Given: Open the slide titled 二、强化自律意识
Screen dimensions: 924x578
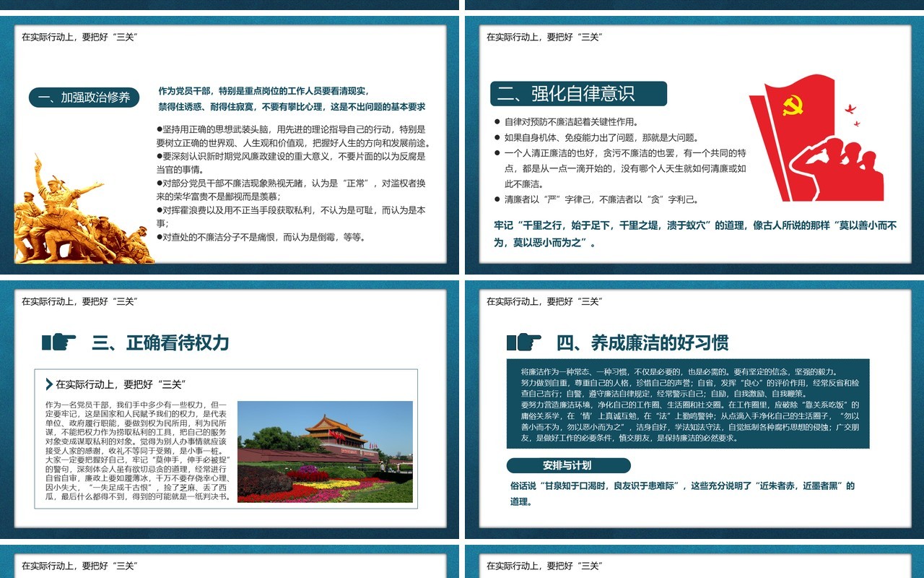Looking at the screenshot, I should click(695, 145).
